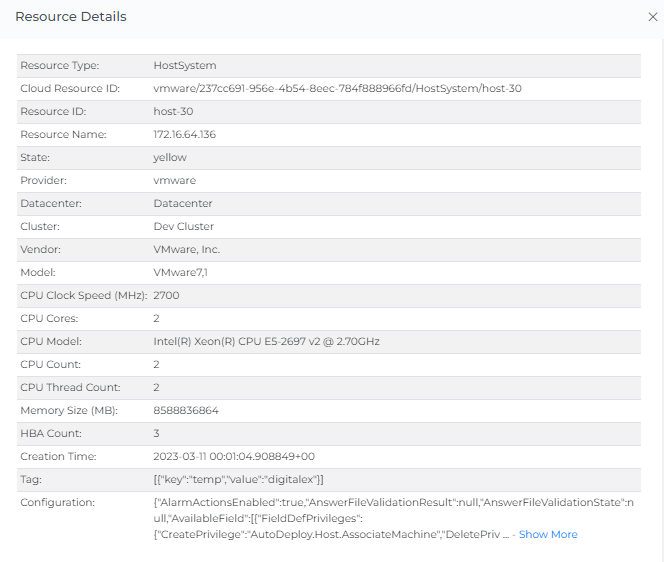Click the Memory Size value 8588836864

[186, 410]
